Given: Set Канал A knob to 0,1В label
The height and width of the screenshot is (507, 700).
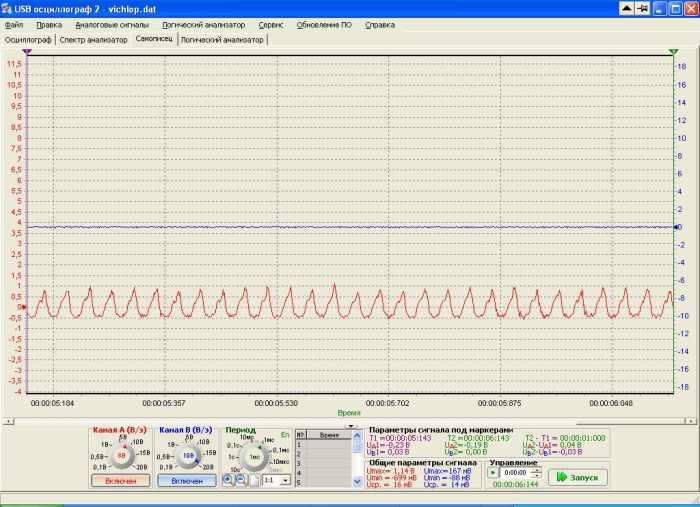Looking at the screenshot, I should click(100, 467).
